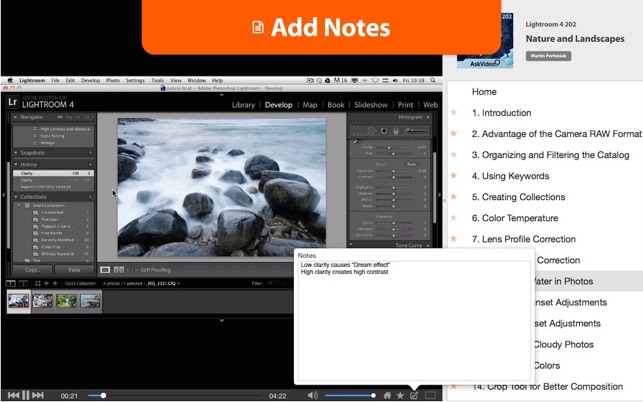Open the Lightroom menu

pyautogui.click(x=32, y=80)
